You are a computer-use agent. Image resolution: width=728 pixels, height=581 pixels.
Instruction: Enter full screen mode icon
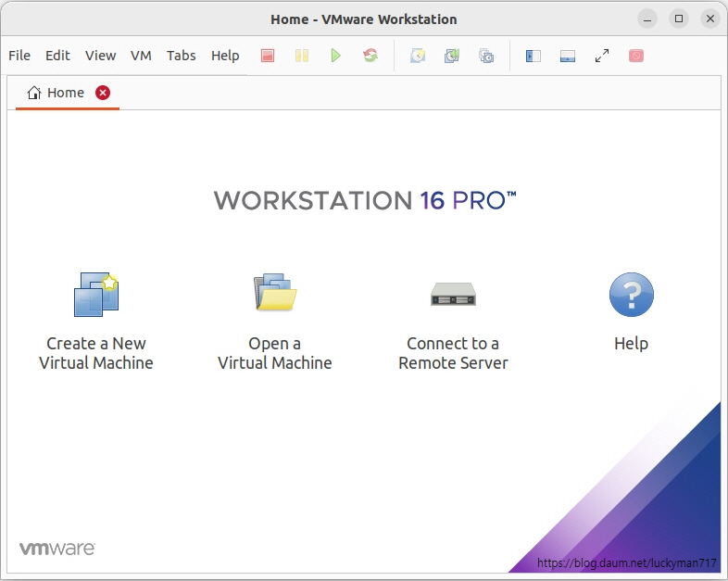pyautogui.click(x=602, y=57)
